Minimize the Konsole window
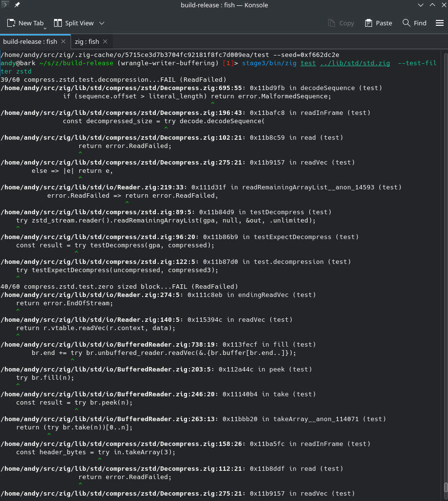The width and height of the screenshot is (448, 501). [x=421, y=5]
